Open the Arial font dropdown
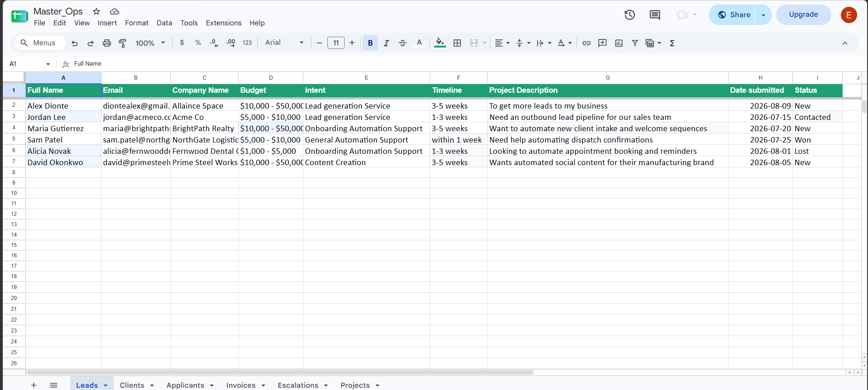This screenshot has width=868, height=390. [x=284, y=43]
